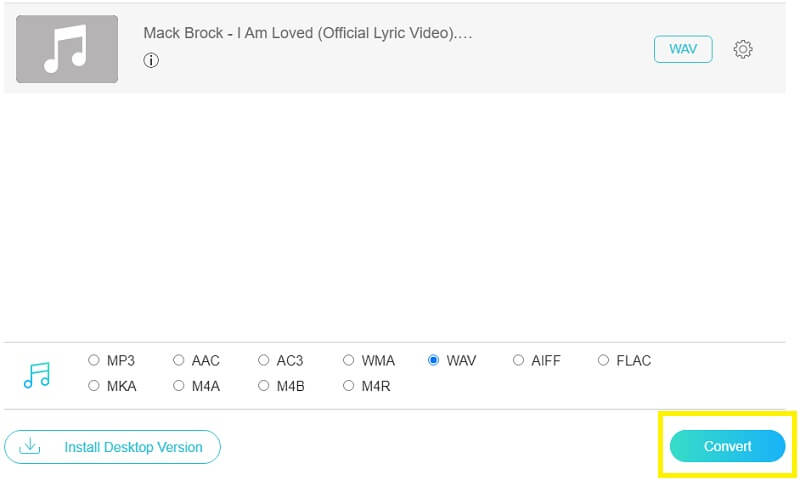
Task: Click the audio format music icon
Action: click(x=37, y=374)
